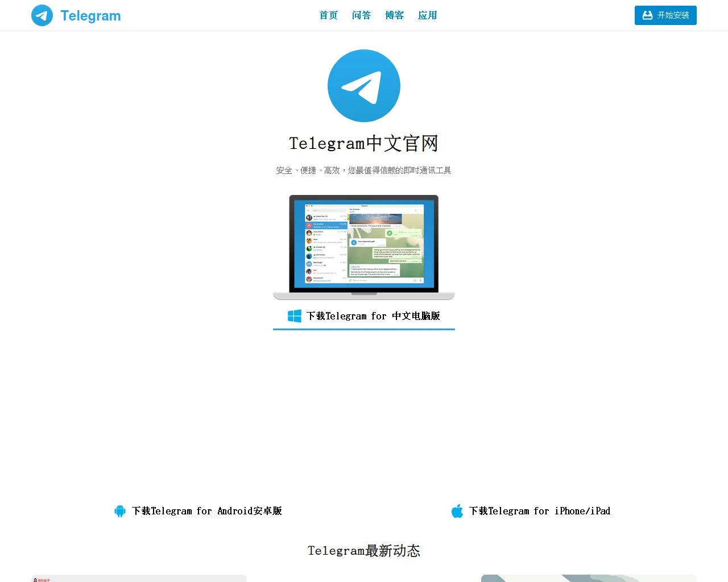Click the Telegram logo icon in header
This screenshot has height=582, width=728.
point(42,15)
